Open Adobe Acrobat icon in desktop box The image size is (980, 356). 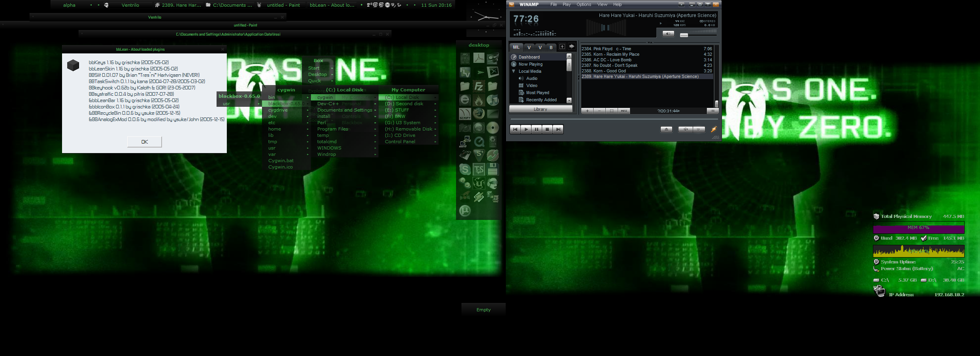[479, 59]
